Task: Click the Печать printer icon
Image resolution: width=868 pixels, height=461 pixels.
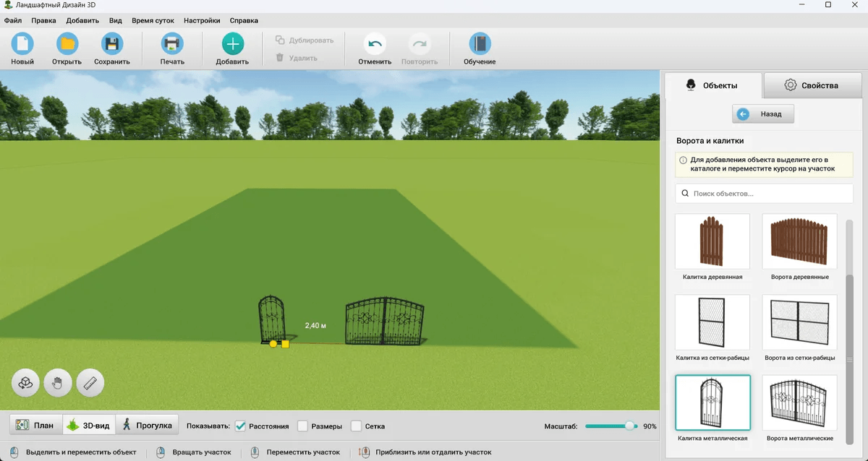Action: pos(172,44)
